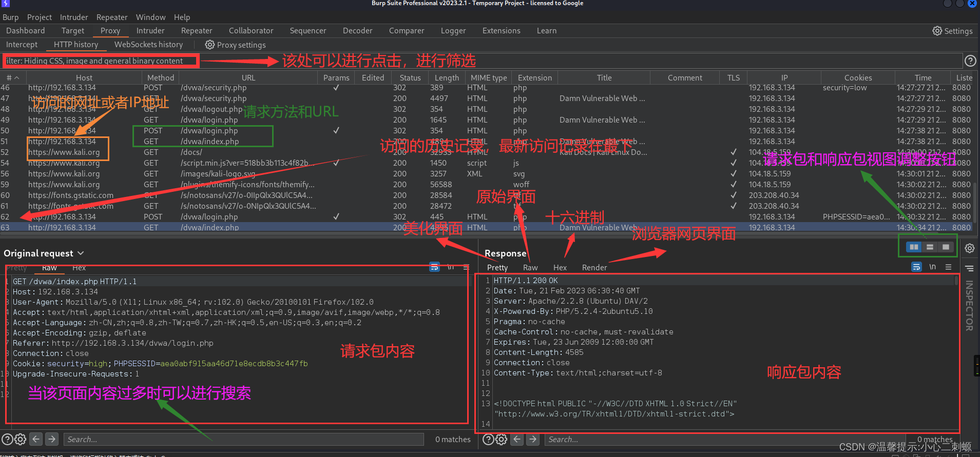Screen dimensions: 980x457
Task: Sort by the Time column header
Action: pyautogui.click(x=923, y=78)
